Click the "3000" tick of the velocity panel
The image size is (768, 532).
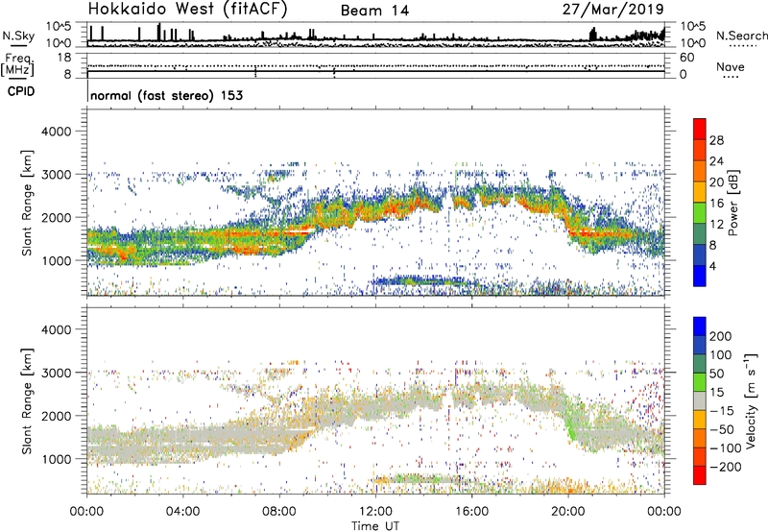coord(56,373)
